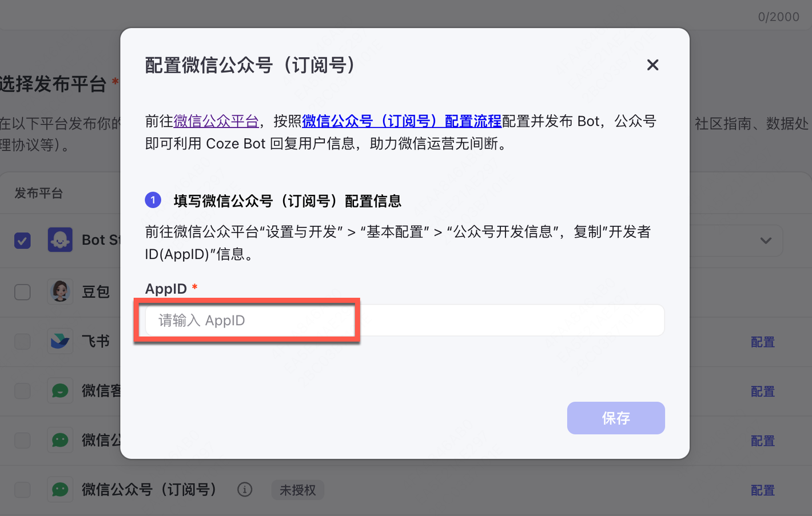The image size is (812, 516).
Task: Click the dialog title 配置微信公众号（订阅号）
Action: pyautogui.click(x=251, y=65)
